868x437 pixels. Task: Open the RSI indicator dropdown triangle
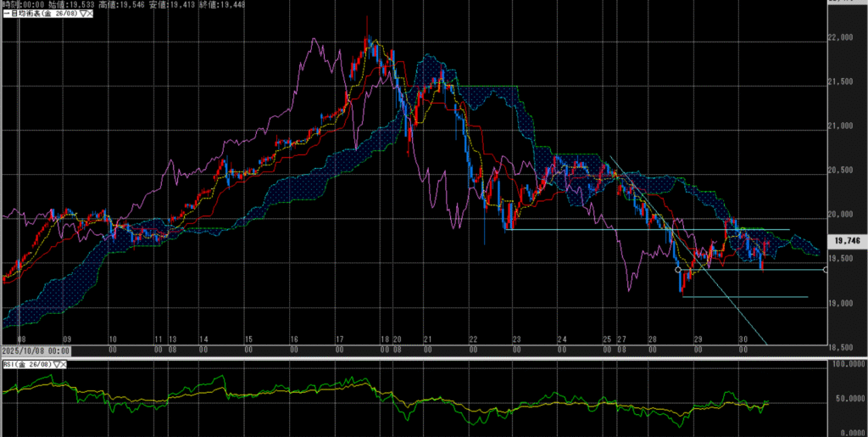(x=58, y=364)
